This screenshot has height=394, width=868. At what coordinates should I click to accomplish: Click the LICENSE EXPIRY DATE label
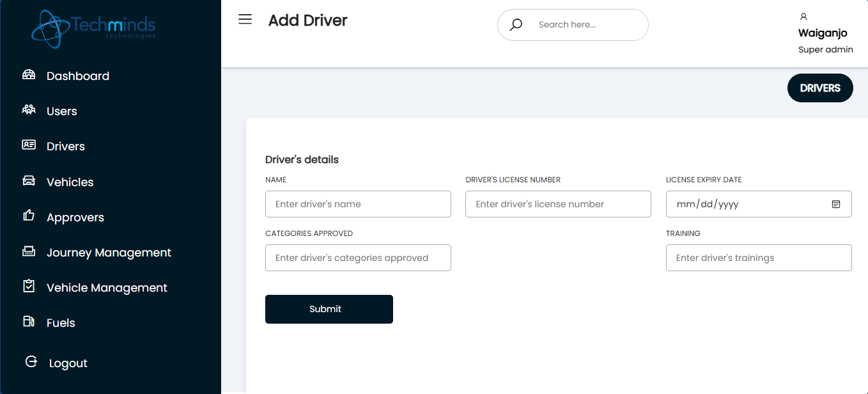coord(704,180)
